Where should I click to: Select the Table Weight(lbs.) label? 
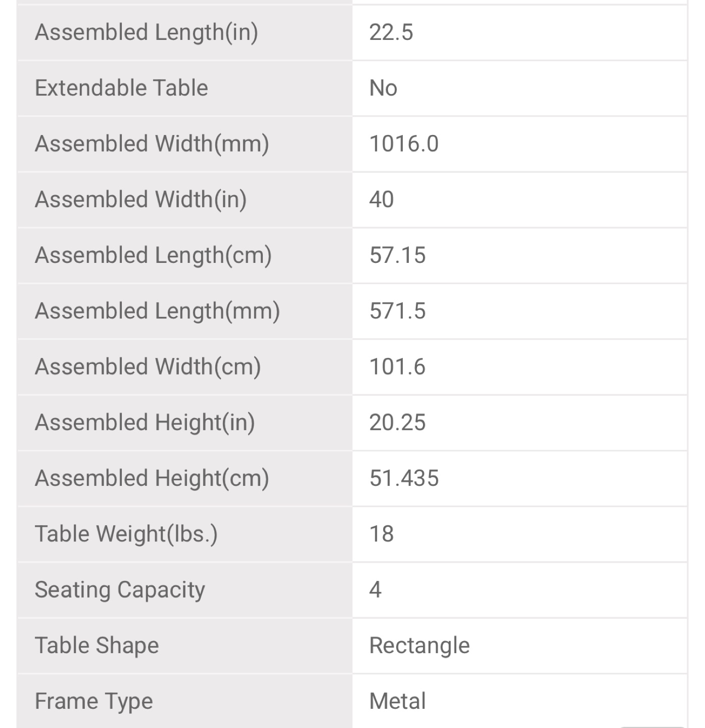tap(126, 535)
